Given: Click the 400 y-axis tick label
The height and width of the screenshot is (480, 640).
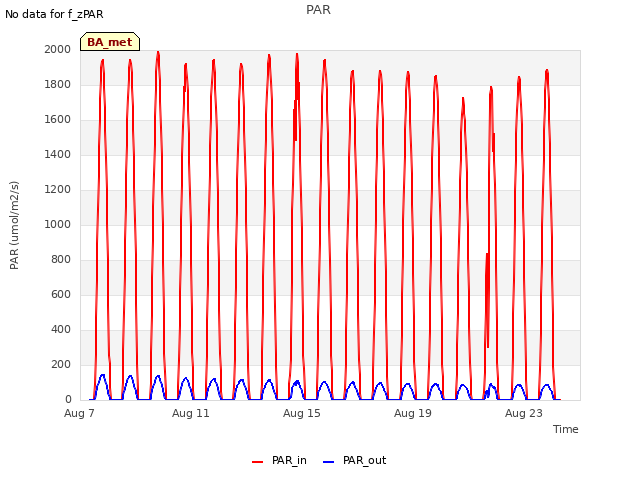Looking at the screenshot, I should point(61,329).
